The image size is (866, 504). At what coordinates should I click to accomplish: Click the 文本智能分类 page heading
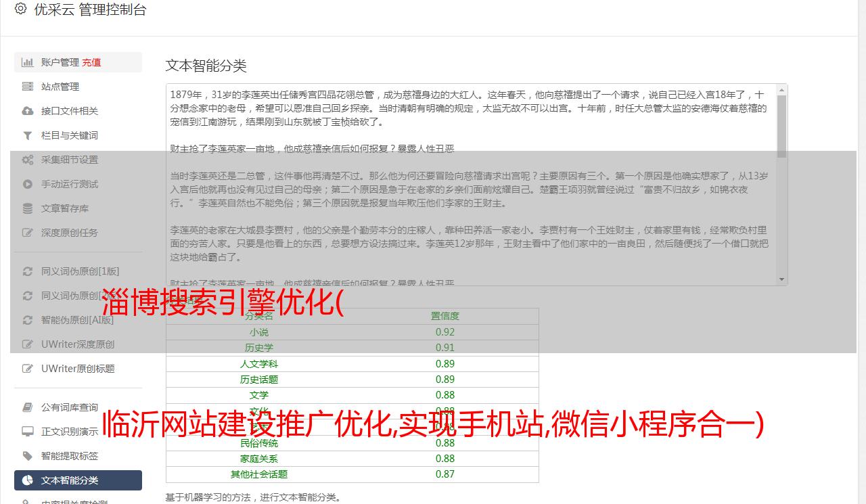[x=206, y=66]
